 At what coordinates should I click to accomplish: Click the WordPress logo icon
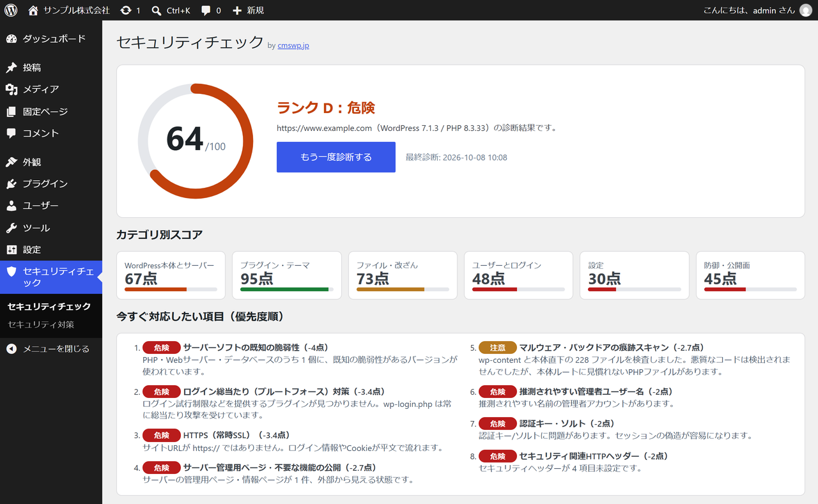(x=11, y=10)
